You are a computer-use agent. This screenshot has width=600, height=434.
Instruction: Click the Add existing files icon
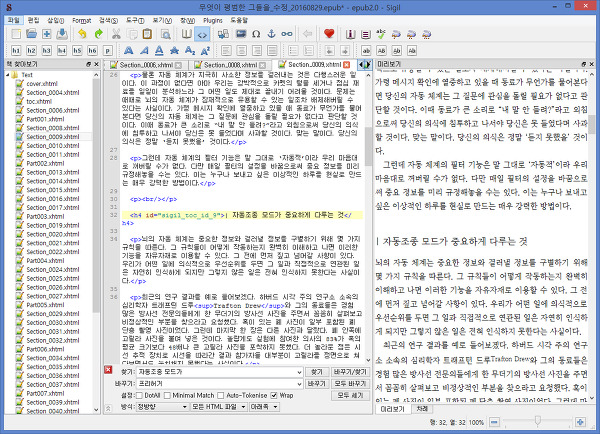(46, 34)
